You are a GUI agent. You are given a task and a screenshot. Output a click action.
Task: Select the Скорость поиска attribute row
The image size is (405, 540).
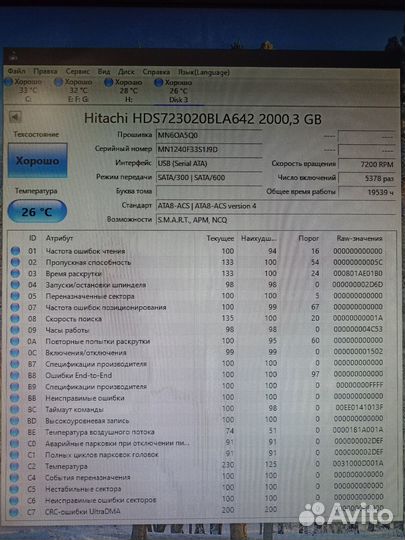coord(196,319)
